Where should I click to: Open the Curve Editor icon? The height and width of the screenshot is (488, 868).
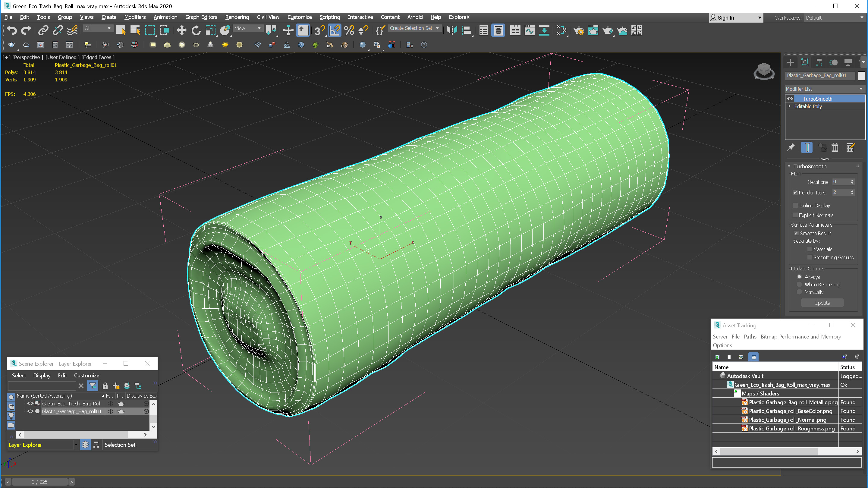pyautogui.click(x=530, y=31)
